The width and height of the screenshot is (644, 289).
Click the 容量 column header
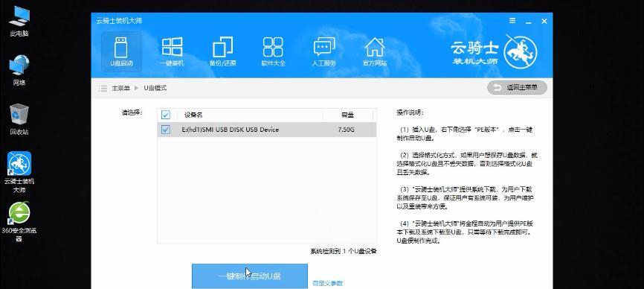[x=347, y=115]
